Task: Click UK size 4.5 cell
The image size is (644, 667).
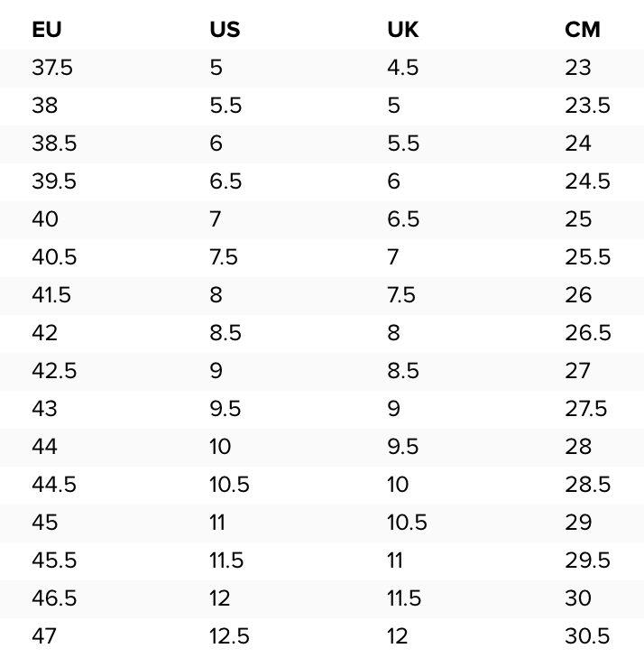Action: (403, 68)
